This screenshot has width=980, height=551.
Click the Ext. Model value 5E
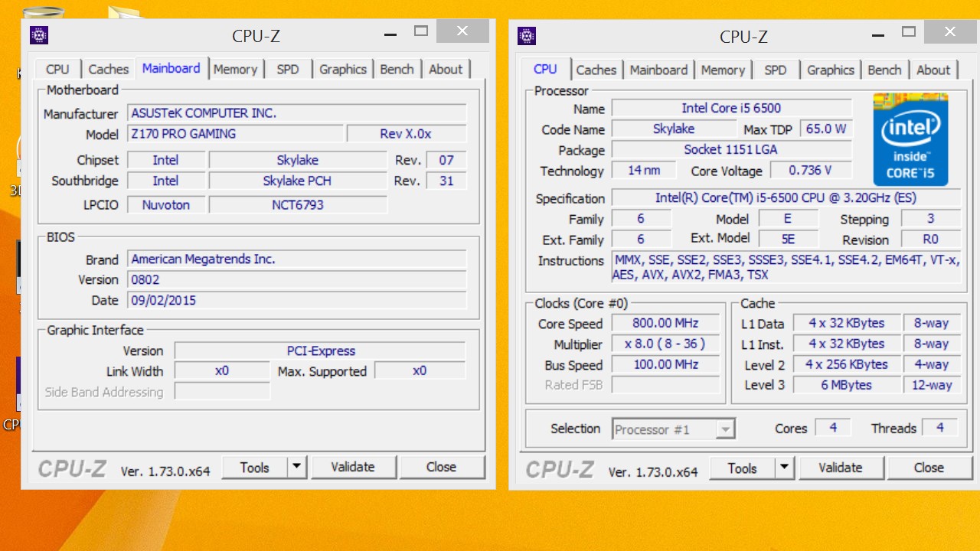point(789,240)
